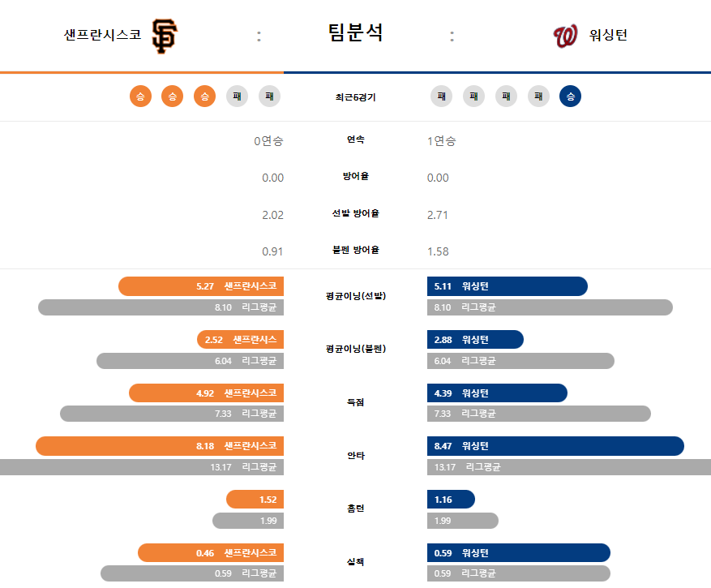The image size is (711, 588).
Task: Click Washington's fourth gray 패 circle
Action: tap(538, 97)
